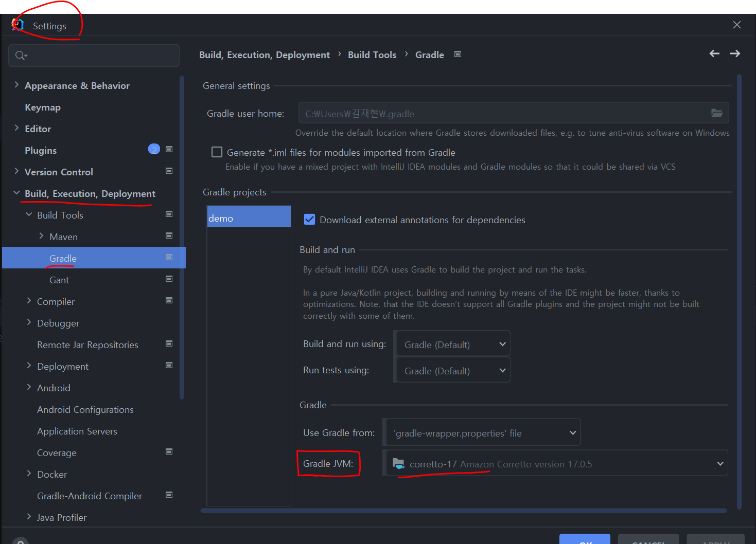This screenshot has height=544, width=756.
Task: Click the OK button
Action: pos(585,539)
